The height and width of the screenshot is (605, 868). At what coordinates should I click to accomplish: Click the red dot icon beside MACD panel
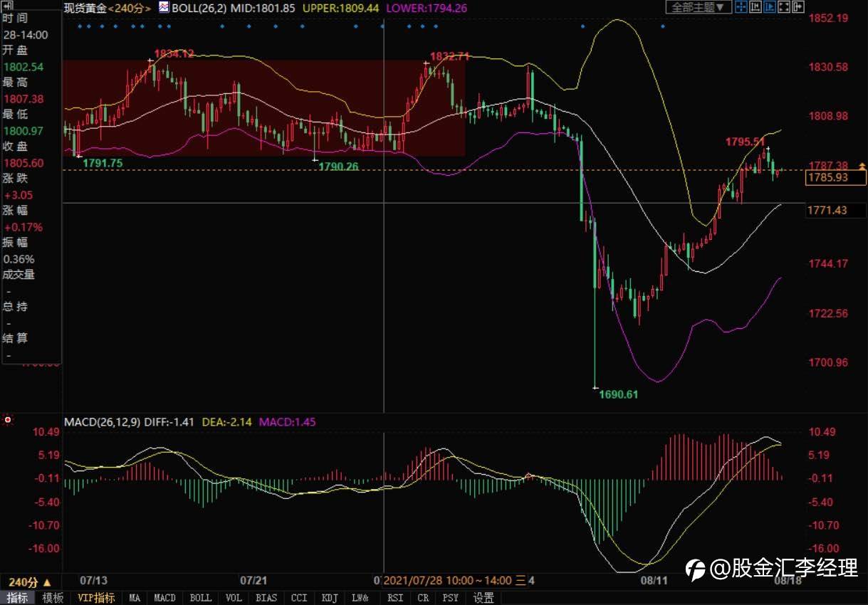pyautogui.click(x=8, y=420)
